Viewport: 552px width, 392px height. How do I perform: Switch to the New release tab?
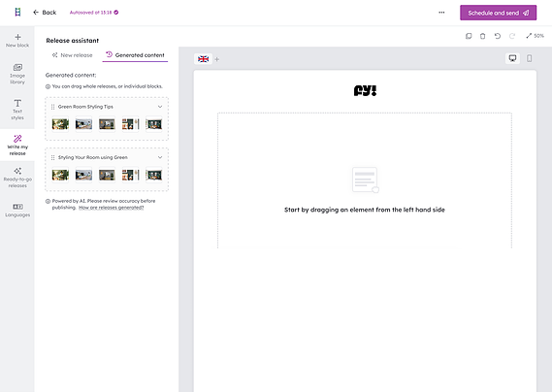tap(72, 55)
